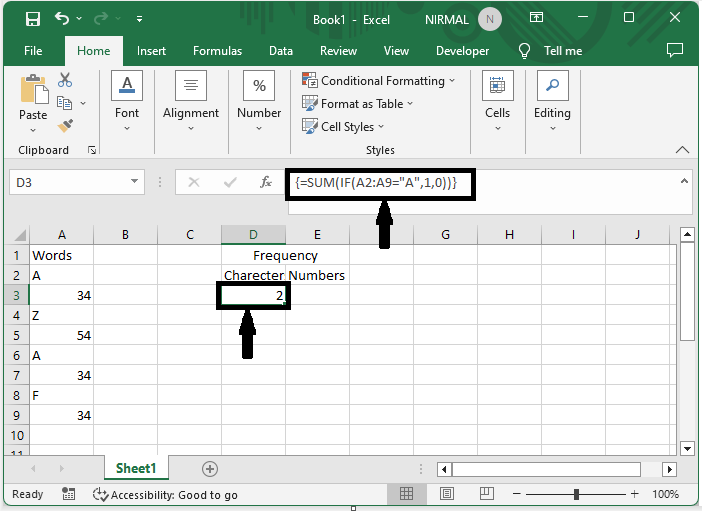
Task: Select the row 5 header
Action: coord(17,335)
